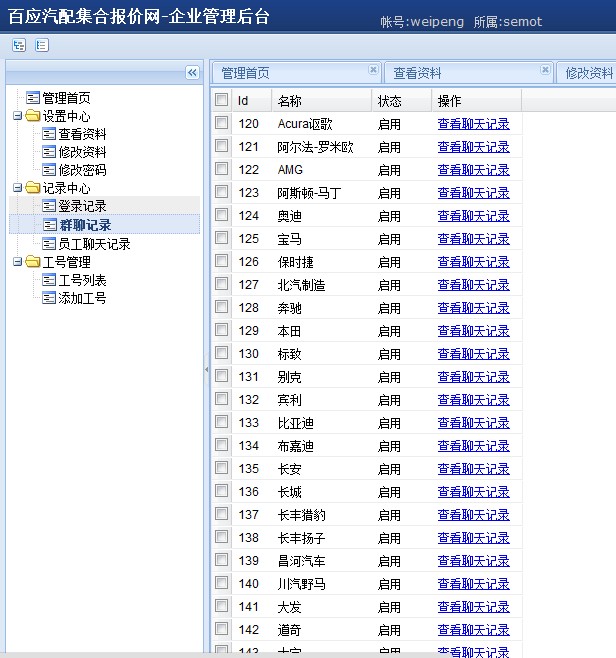Check the row 122 AMG checkbox
The height and width of the screenshot is (658, 616).
(221, 169)
